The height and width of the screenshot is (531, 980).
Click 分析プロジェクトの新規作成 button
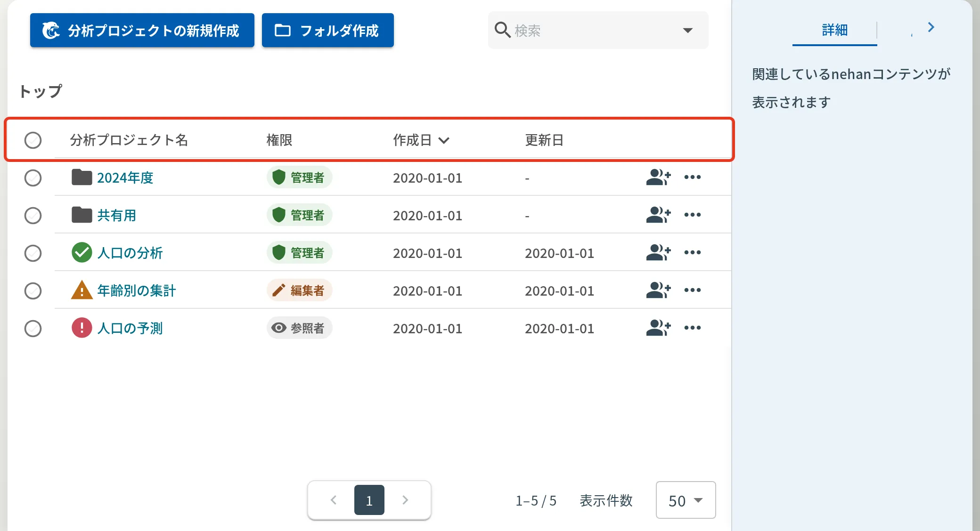(142, 30)
